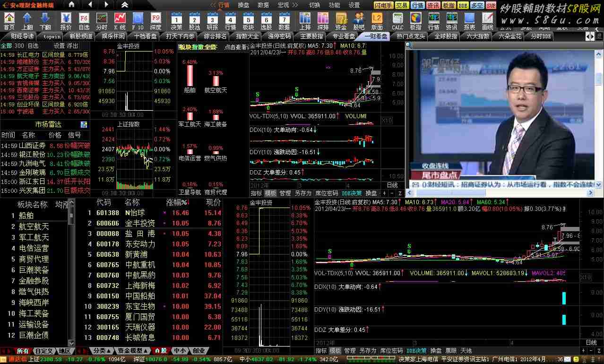The height and width of the screenshot is (364, 604).
Task: Open the 功能 menu
Action: [334, 5]
